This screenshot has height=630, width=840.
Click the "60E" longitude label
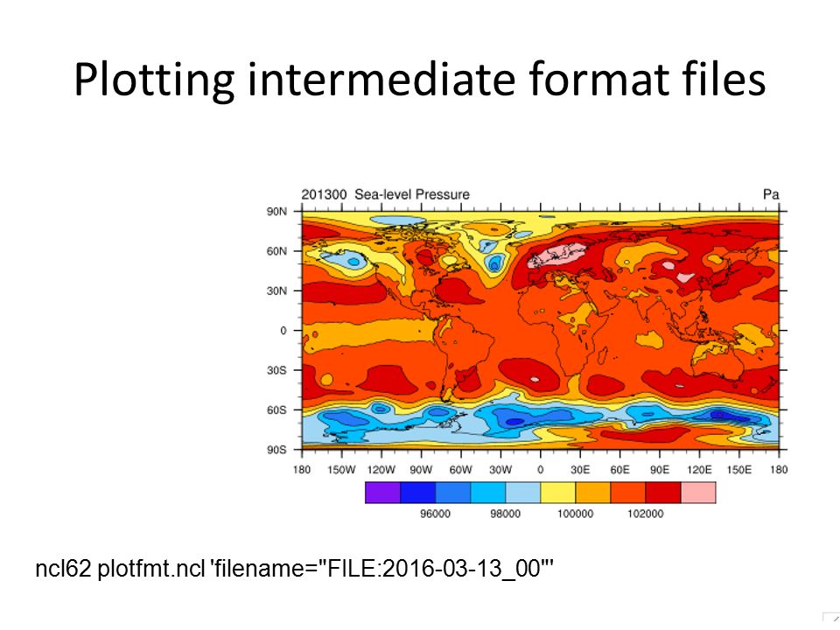[619, 470]
